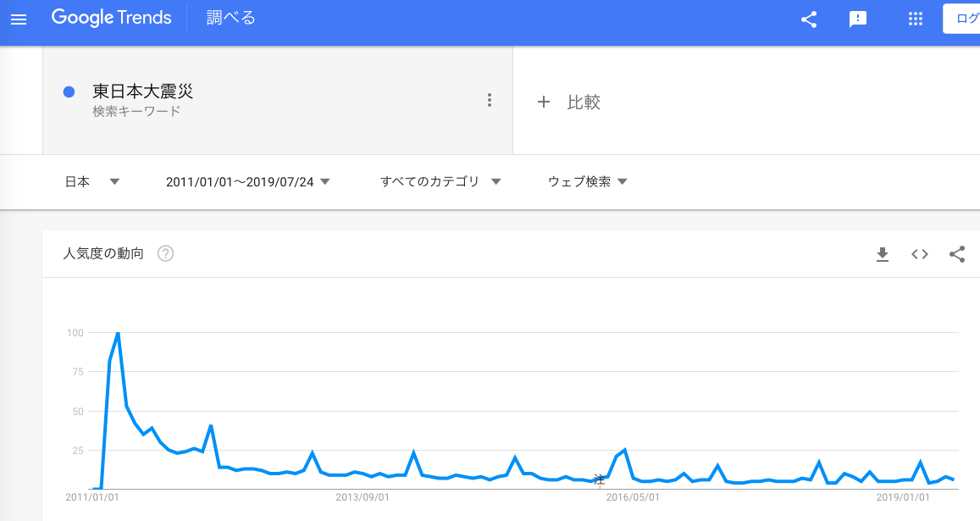Open options for the 東日本大震災 keyword

tap(490, 99)
